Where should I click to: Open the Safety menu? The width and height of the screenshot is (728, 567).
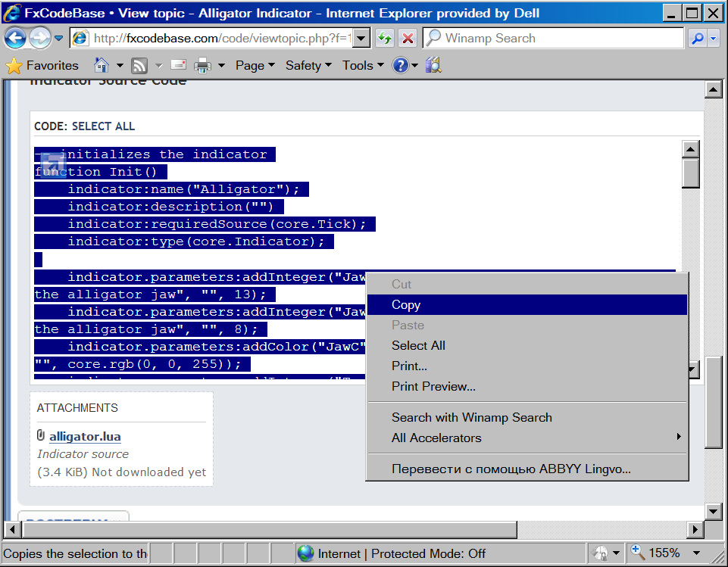coord(308,65)
